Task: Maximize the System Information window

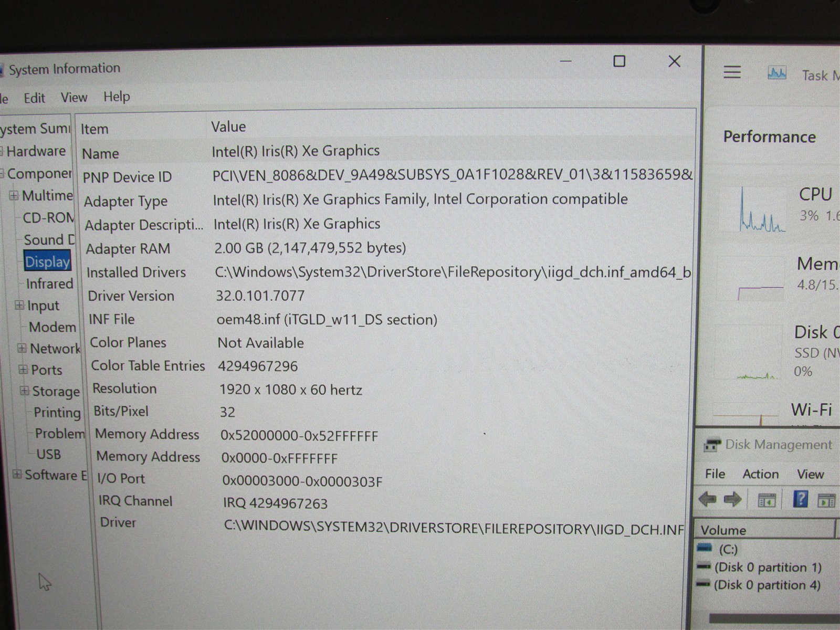Action: [619, 61]
